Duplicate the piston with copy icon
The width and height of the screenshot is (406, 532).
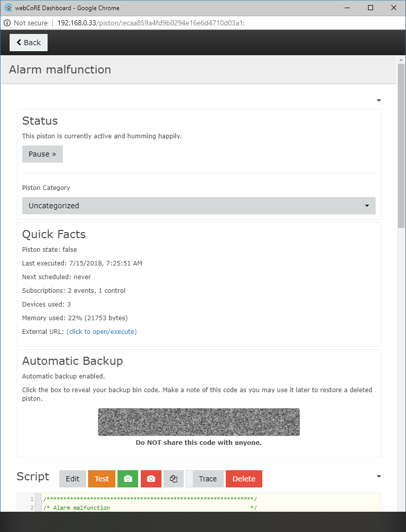coord(174,479)
